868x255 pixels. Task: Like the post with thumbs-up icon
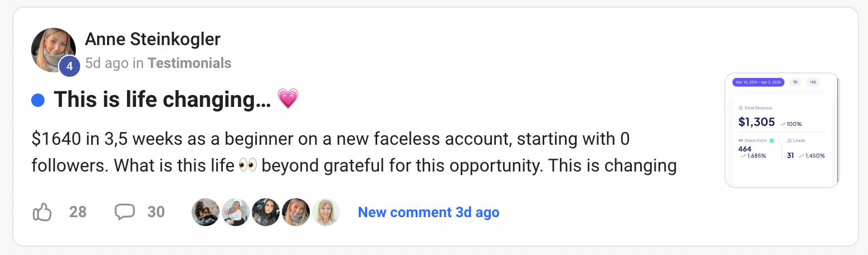[43, 212]
